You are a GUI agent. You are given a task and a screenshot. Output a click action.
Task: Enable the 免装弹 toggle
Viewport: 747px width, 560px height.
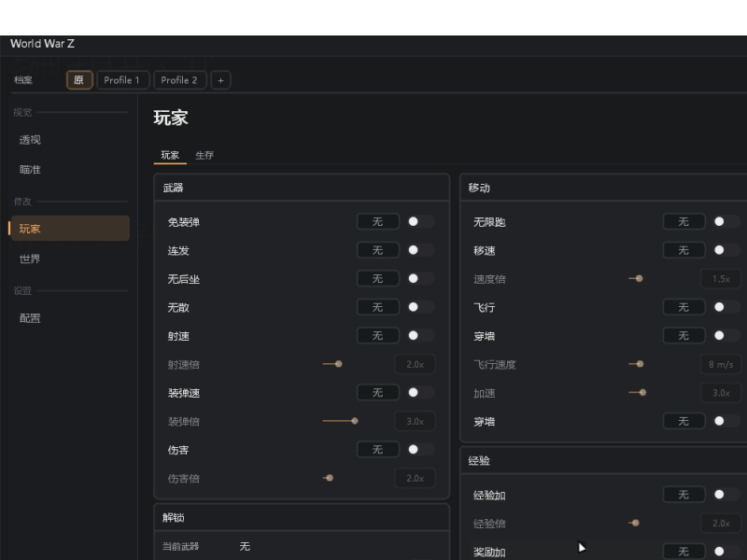click(421, 221)
